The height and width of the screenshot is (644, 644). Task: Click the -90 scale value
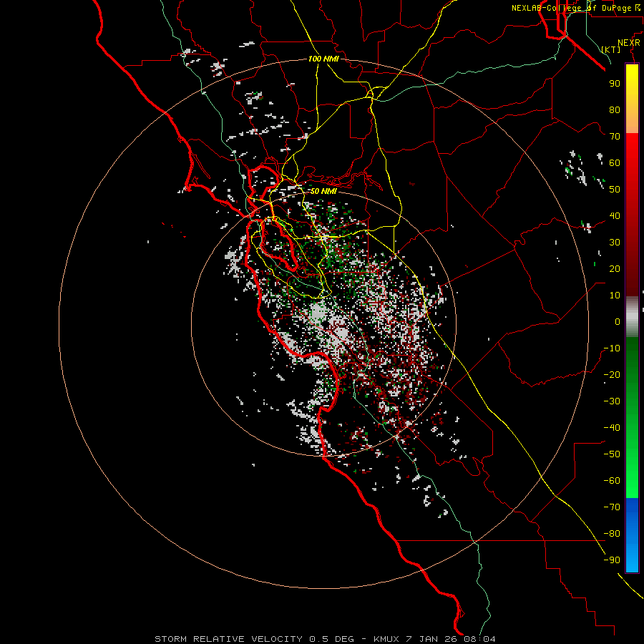612,560
